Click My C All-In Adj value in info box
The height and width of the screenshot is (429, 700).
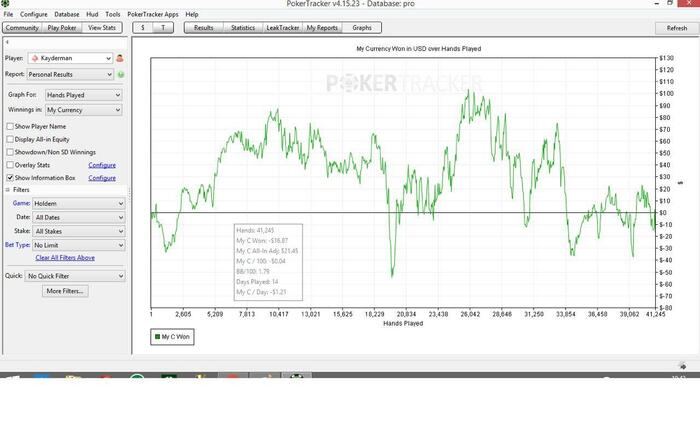[x=267, y=251]
